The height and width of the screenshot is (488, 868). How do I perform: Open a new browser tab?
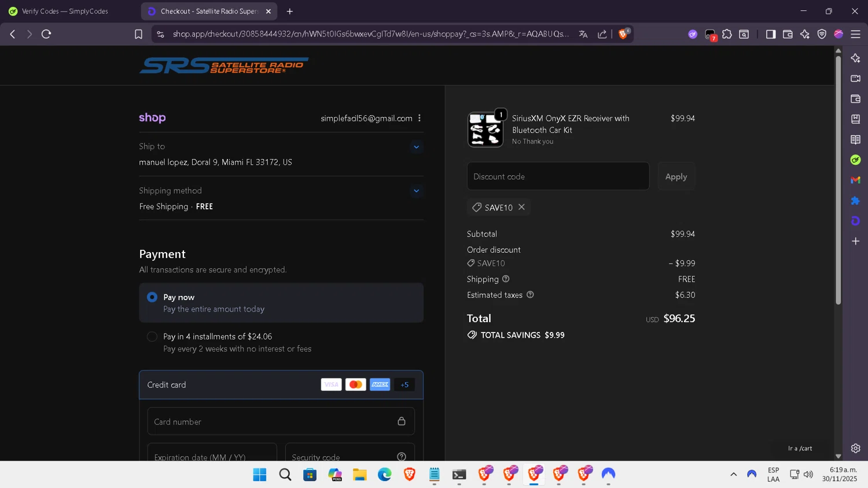290,11
